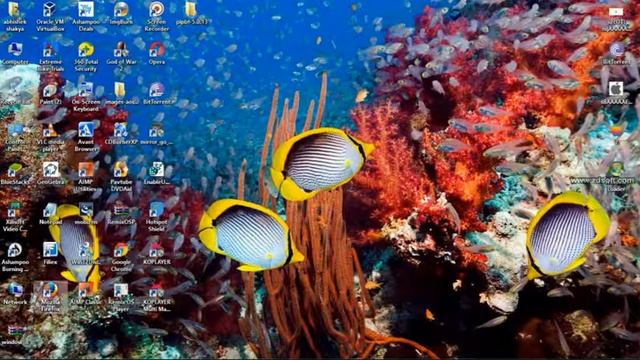Select the Computer desktop icon
This screenshot has width=640, height=360.
coord(15,50)
